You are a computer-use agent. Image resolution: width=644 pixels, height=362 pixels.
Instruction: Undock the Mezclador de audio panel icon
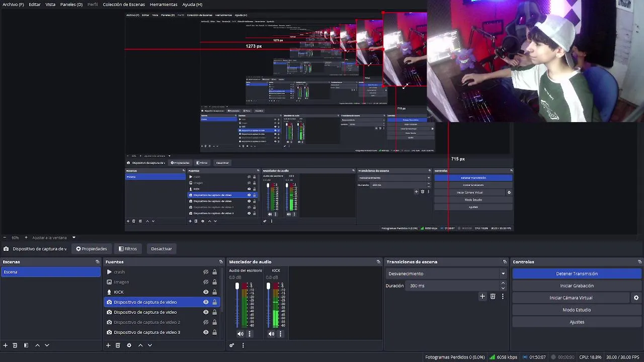tap(379, 262)
